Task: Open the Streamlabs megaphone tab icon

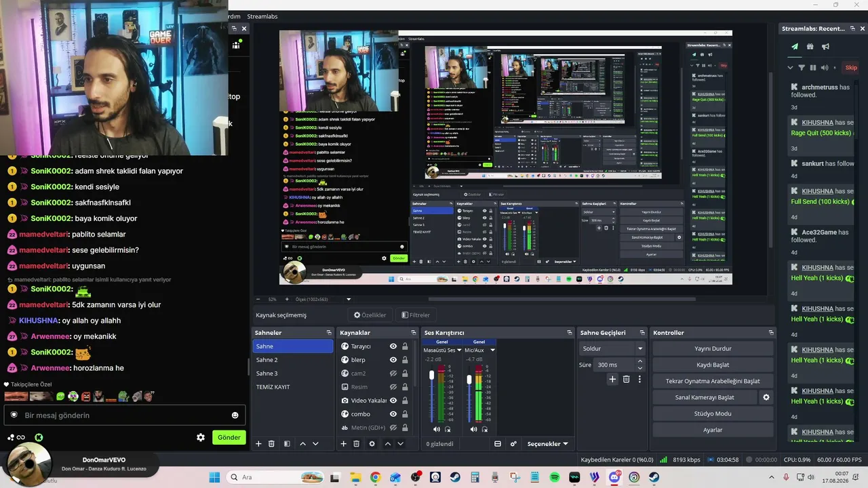Action: 826,47
